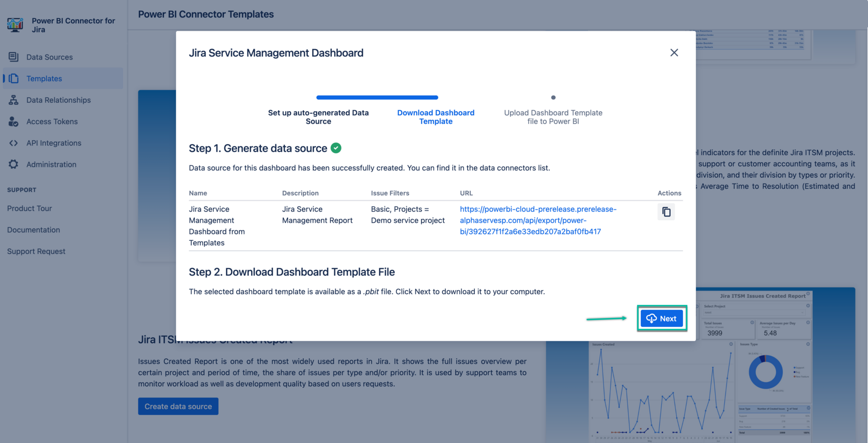Copy the data source URL

[666, 212]
